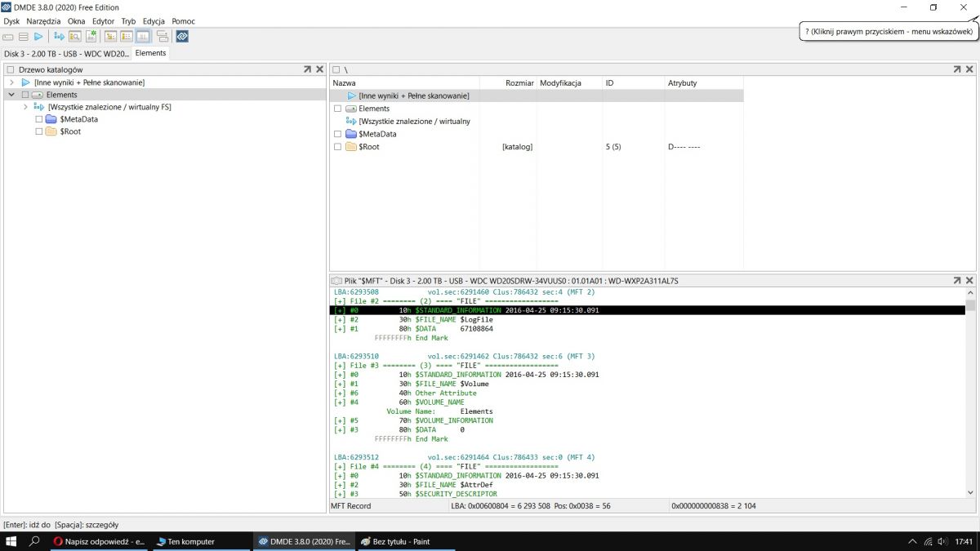The image size is (980, 551).
Task: Switch to the Disk 3 - 2.00 TB tab
Action: tap(66, 53)
